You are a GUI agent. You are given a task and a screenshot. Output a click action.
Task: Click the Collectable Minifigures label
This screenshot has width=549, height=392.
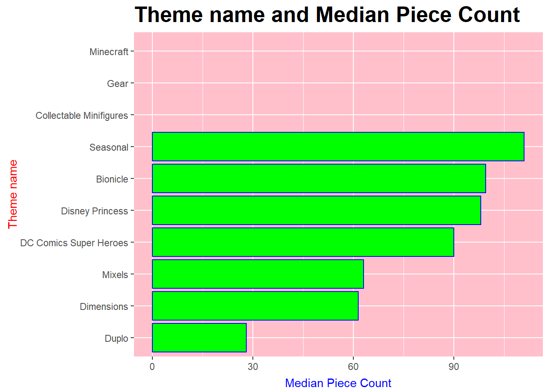pyautogui.click(x=82, y=116)
